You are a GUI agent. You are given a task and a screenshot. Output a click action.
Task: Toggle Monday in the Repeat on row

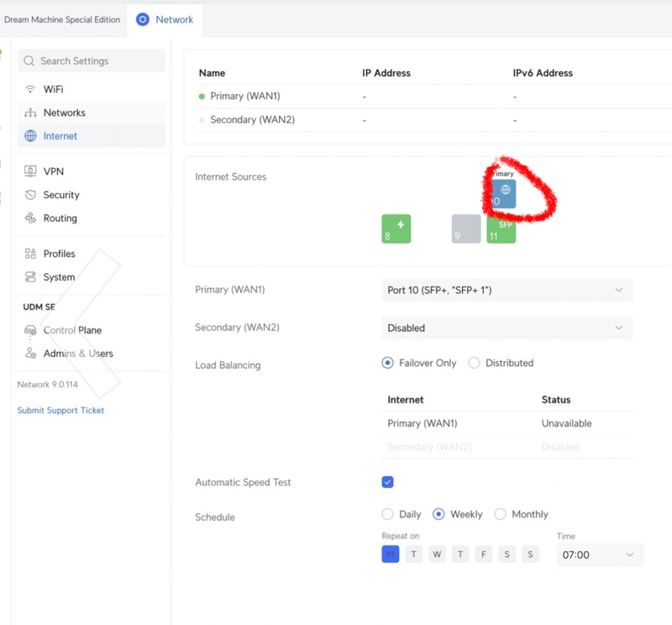click(x=390, y=554)
